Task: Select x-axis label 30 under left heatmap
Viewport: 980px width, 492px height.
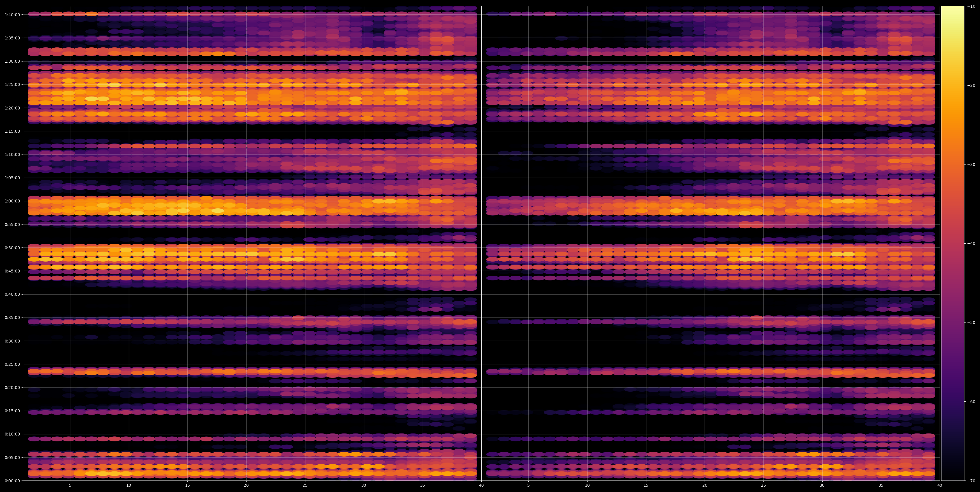Action: pyautogui.click(x=364, y=486)
